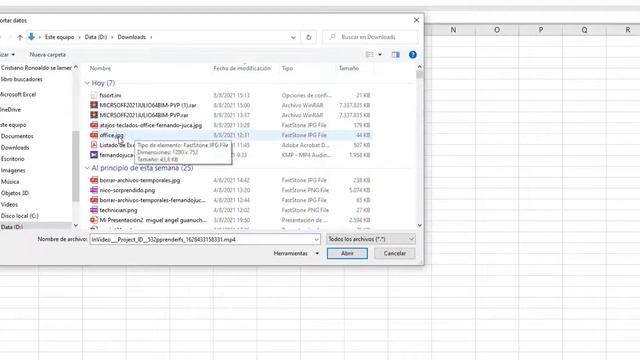Select Excel column N header
The image size is (640, 360).
(x=453, y=30)
